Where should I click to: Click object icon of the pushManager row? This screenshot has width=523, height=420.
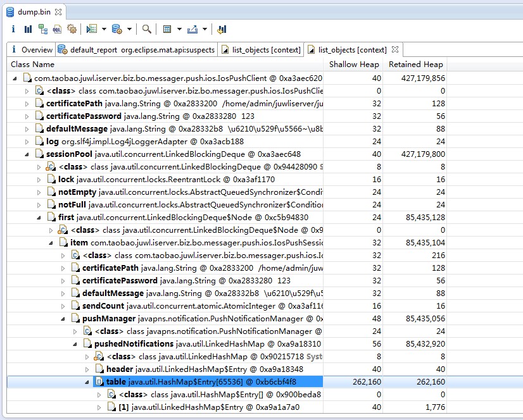(75, 318)
